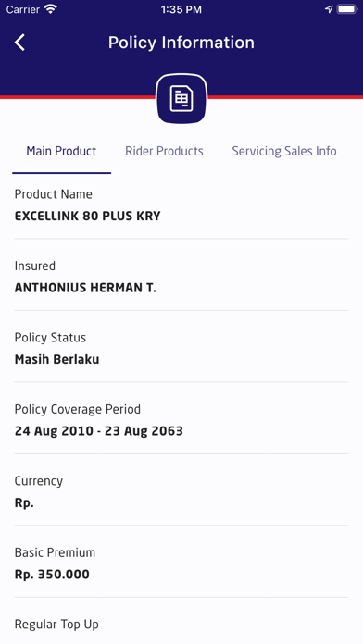Screen dimensions: 363x644
Task: Tap the policy document icon badge
Action: click(181, 99)
